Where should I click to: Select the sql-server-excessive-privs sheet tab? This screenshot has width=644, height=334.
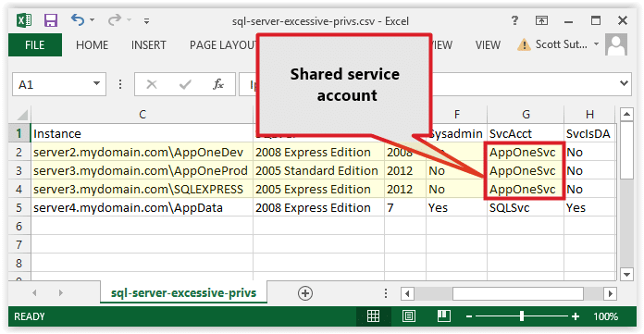pyautogui.click(x=183, y=292)
